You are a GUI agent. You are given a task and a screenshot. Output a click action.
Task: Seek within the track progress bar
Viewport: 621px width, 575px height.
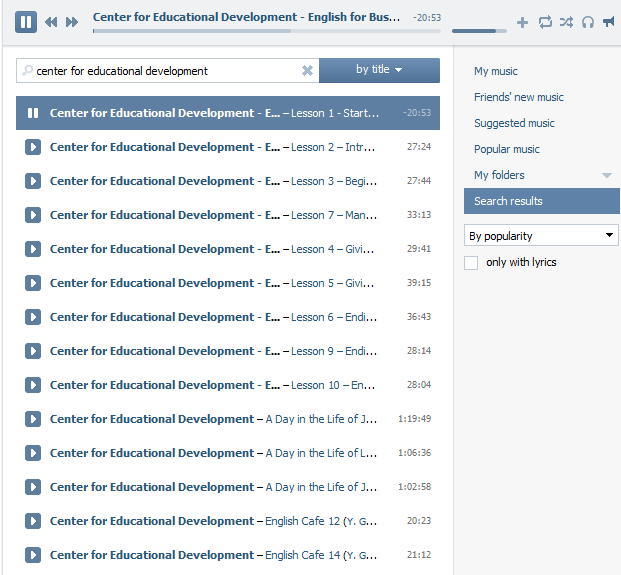267,31
